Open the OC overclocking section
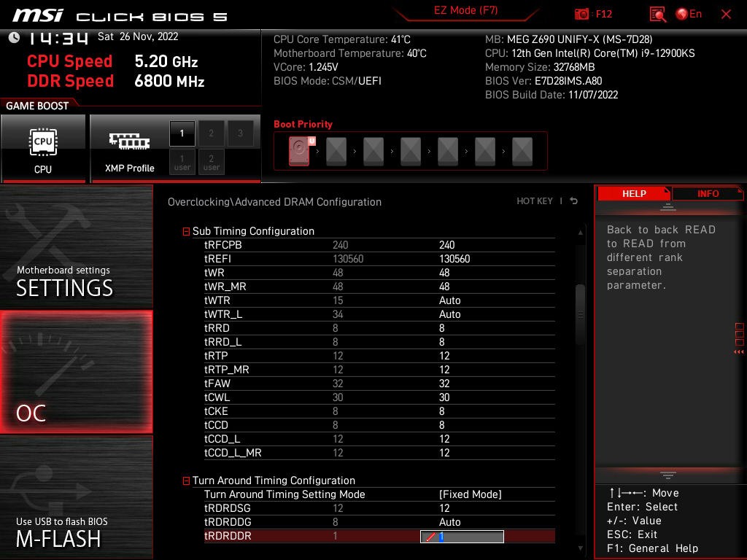The width and height of the screenshot is (747, 560). 76,373
